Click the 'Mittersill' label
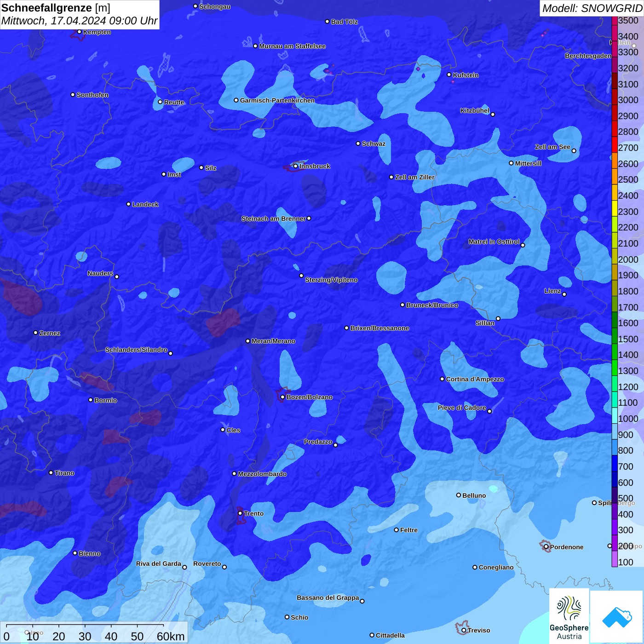 528,163
